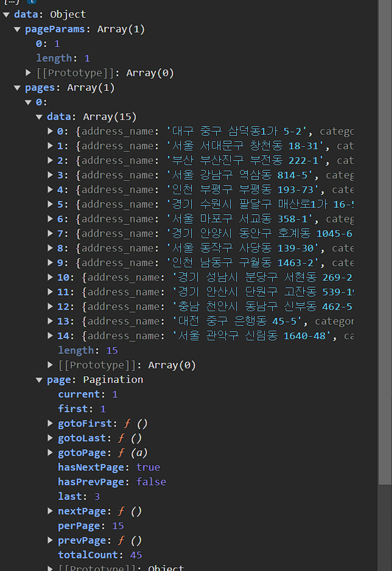The image size is (392, 571).
Task: Expand item 12 '충남 천안시 동남구 신부동'
Action: [50, 307]
